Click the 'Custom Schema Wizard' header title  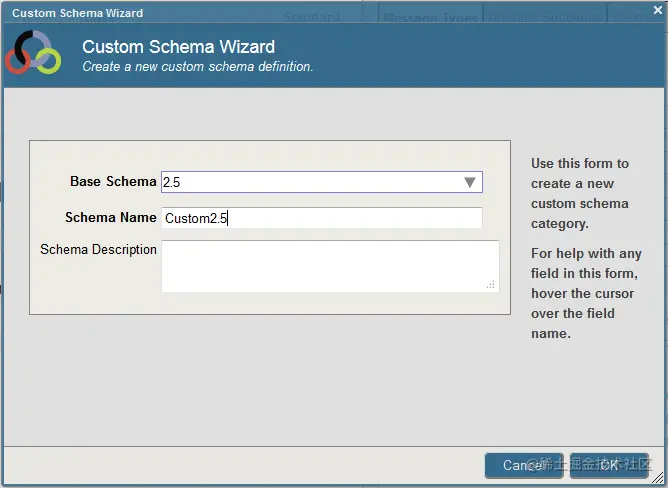(179, 46)
